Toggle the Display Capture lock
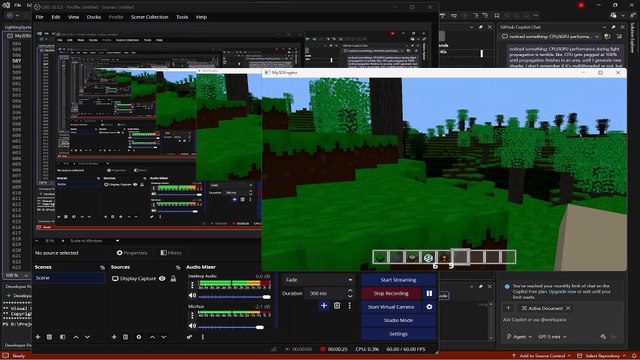 pyautogui.click(x=173, y=279)
